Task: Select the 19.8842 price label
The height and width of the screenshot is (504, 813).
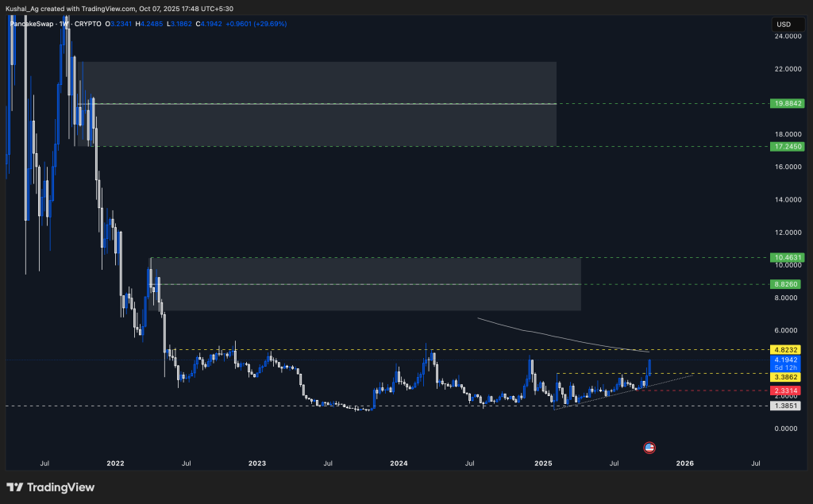Action: [787, 103]
